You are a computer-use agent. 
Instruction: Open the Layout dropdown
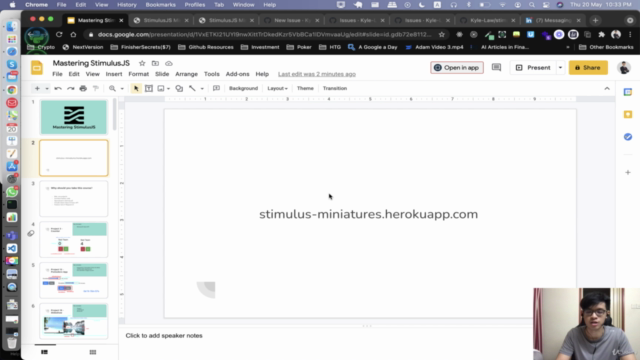pyautogui.click(x=277, y=88)
